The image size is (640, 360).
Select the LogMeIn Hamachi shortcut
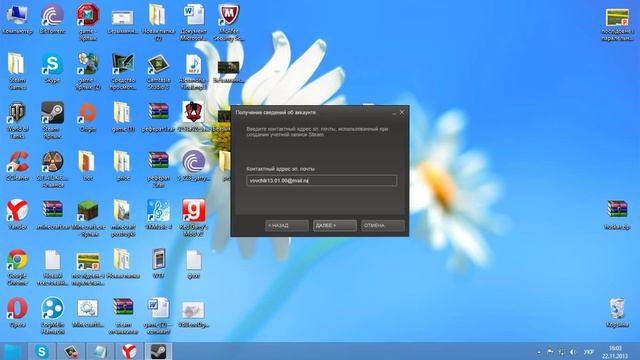pos(52,316)
